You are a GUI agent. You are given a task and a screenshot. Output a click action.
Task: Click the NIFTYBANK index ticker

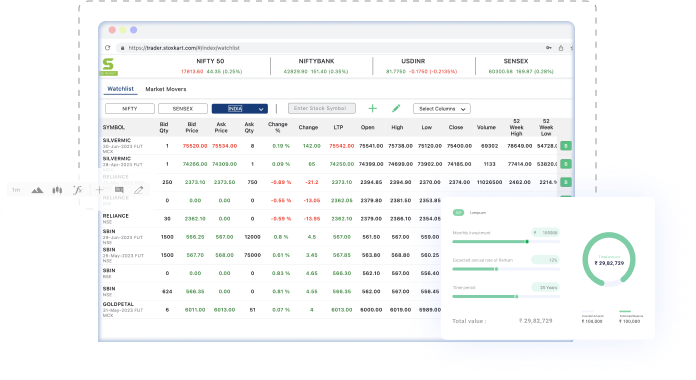pyautogui.click(x=316, y=66)
